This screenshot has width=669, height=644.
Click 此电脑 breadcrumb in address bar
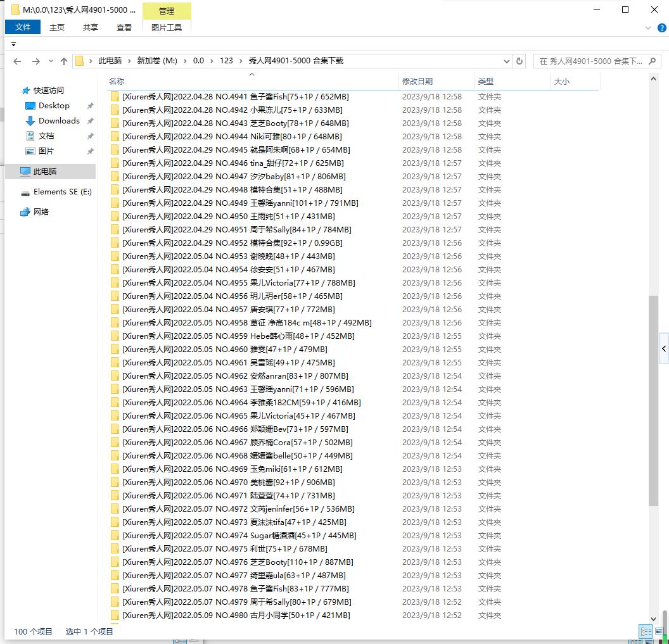110,61
